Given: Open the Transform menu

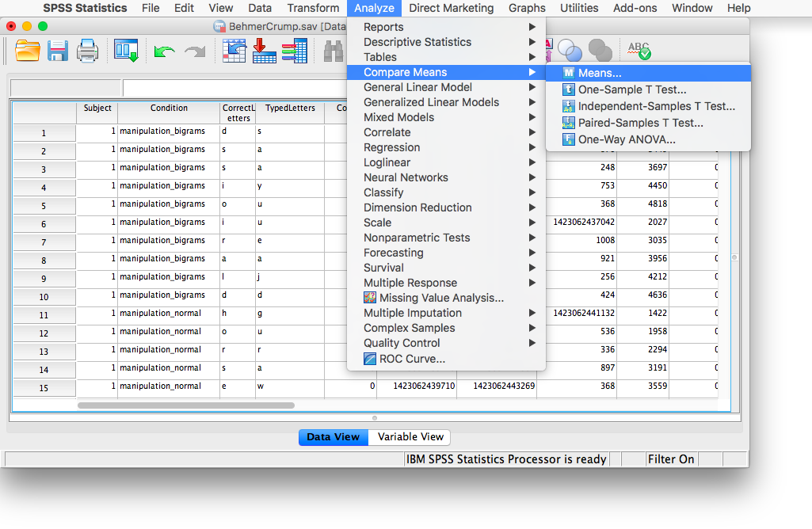Looking at the screenshot, I should pyautogui.click(x=313, y=8).
